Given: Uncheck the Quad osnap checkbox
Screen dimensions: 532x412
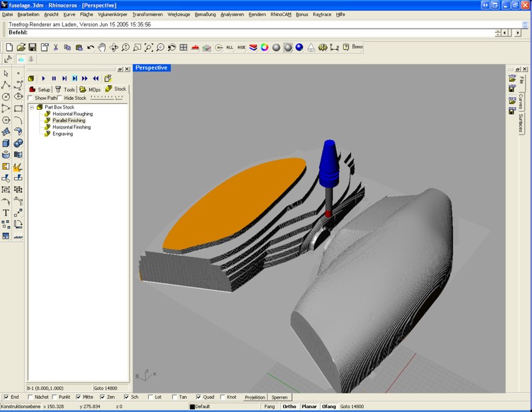Looking at the screenshot, I should (x=198, y=397).
